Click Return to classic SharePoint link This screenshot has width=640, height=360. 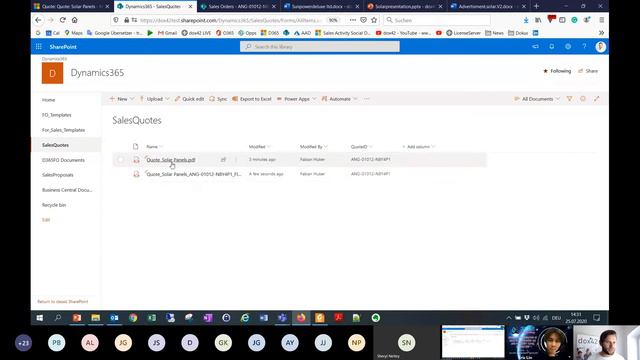[62, 302]
